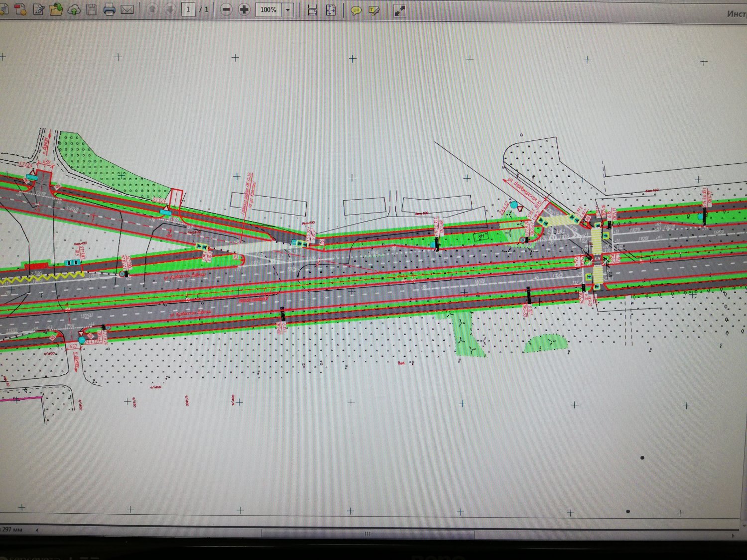
Task: Print the document using printer icon
Action: click(x=110, y=9)
